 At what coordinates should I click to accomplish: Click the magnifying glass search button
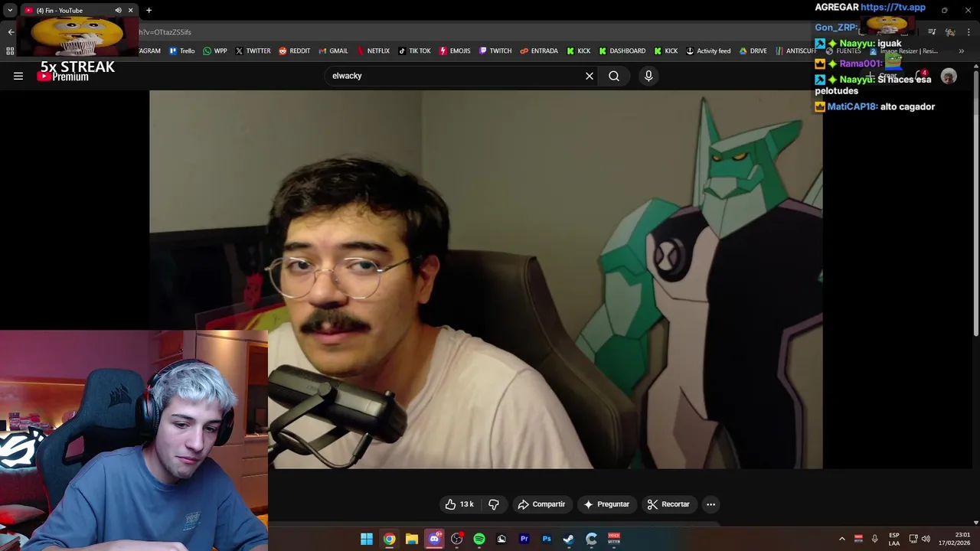[614, 76]
